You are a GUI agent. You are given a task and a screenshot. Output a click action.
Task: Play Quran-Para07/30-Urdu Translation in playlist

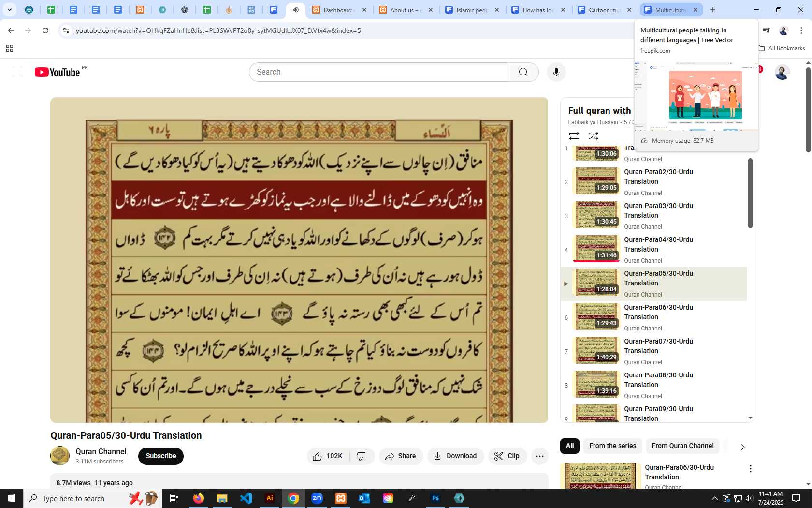coord(653,352)
